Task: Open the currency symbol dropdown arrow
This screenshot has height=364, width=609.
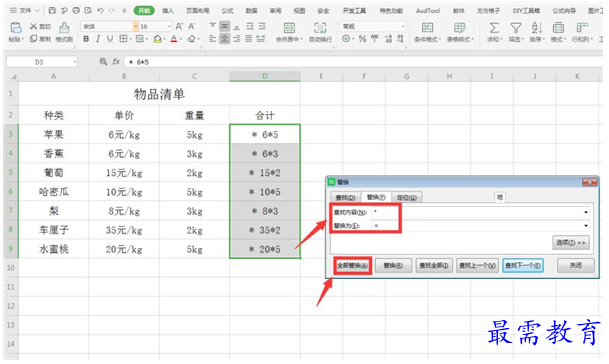Action: click(353, 39)
